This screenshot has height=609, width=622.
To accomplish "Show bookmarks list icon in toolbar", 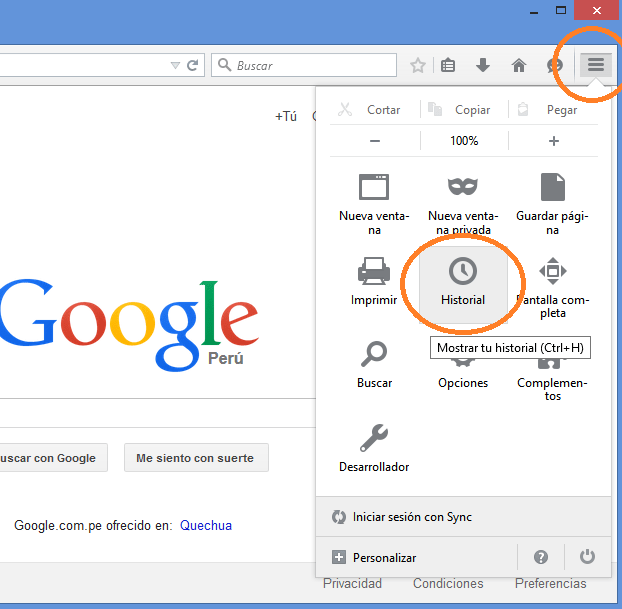I will 448,65.
